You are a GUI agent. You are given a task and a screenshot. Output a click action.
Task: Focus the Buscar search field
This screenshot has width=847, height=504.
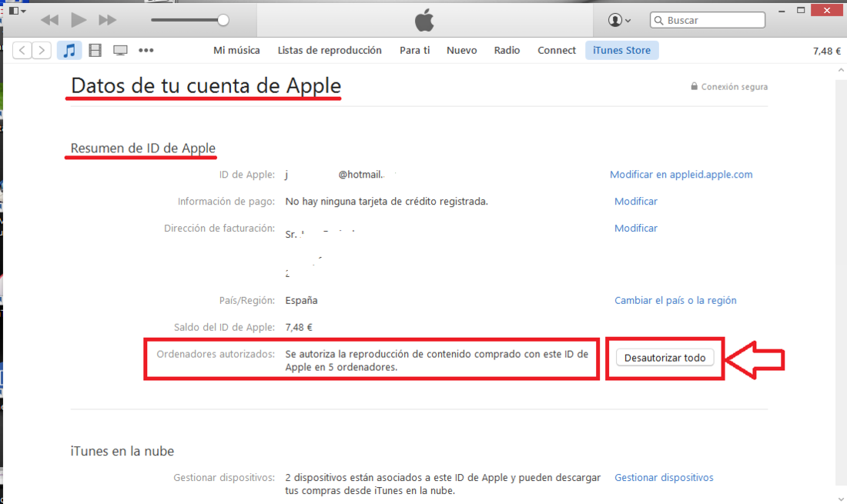pos(708,20)
